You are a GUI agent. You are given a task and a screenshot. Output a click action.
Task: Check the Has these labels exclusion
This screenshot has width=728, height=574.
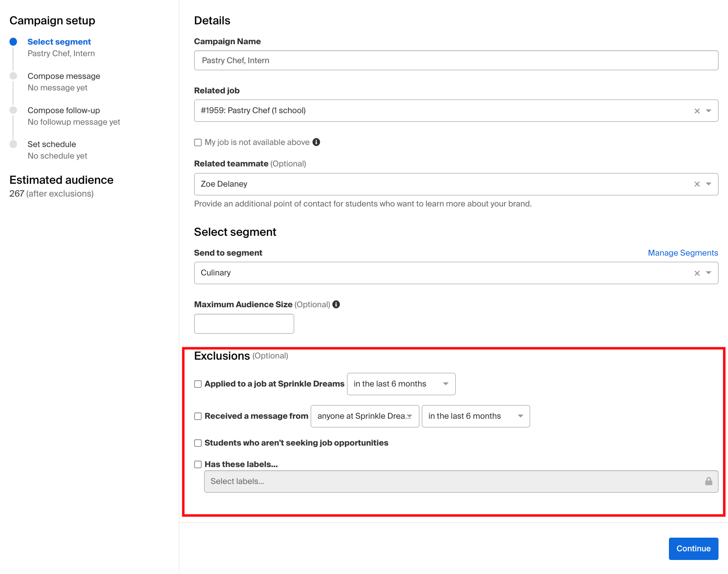(198, 464)
